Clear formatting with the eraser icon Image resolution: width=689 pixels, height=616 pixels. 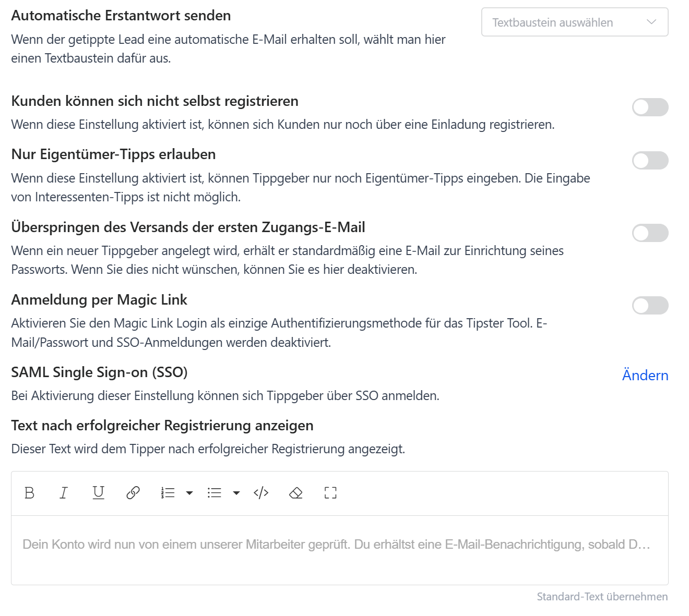tap(296, 493)
